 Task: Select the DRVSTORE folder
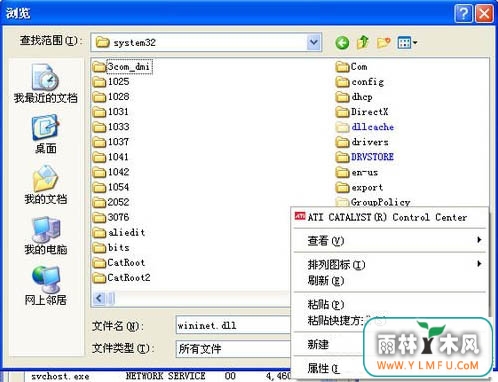tap(365, 157)
